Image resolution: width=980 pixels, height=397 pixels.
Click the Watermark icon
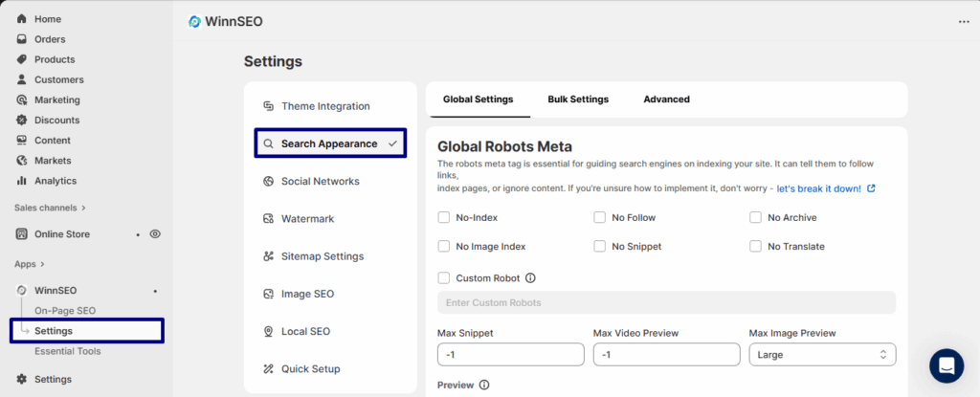click(269, 219)
